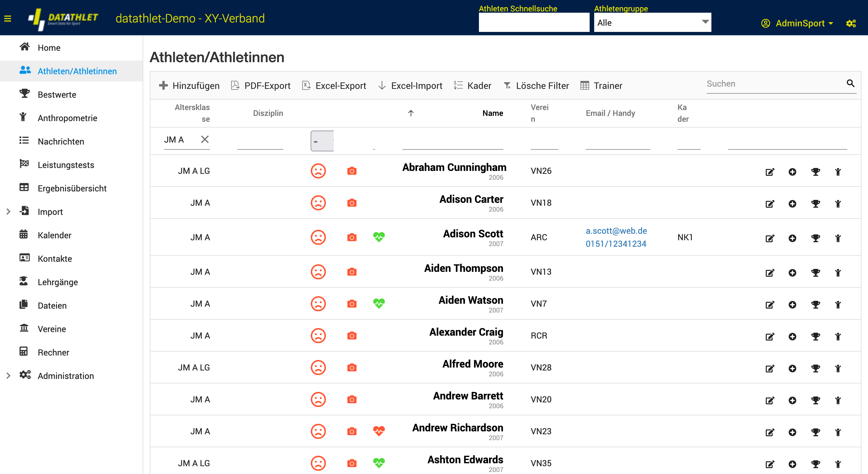Open the hamburger menu icon
Screen dimensions: 868x474
pos(8,19)
